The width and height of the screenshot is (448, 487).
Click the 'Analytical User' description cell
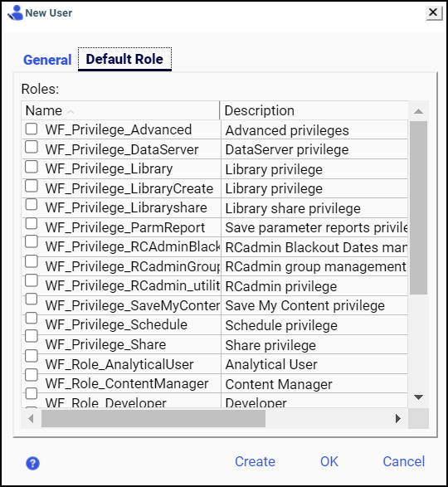(271, 364)
